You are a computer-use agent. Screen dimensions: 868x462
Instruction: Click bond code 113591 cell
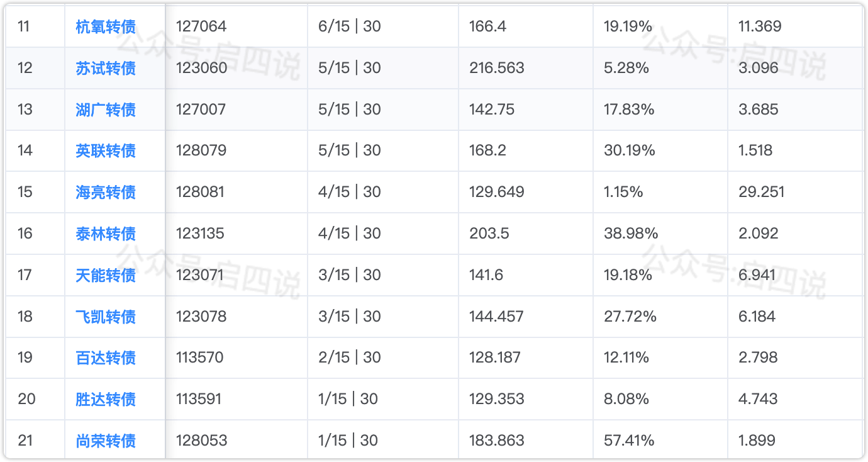click(199, 399)
